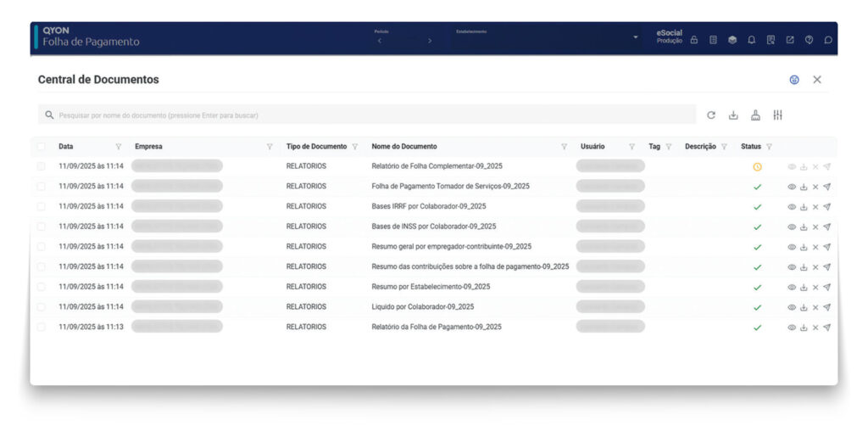Check the Relatório de Folha Complementar-09_2025 row
The width and height of the screenshot is (868, 448).
click(42, 166)
